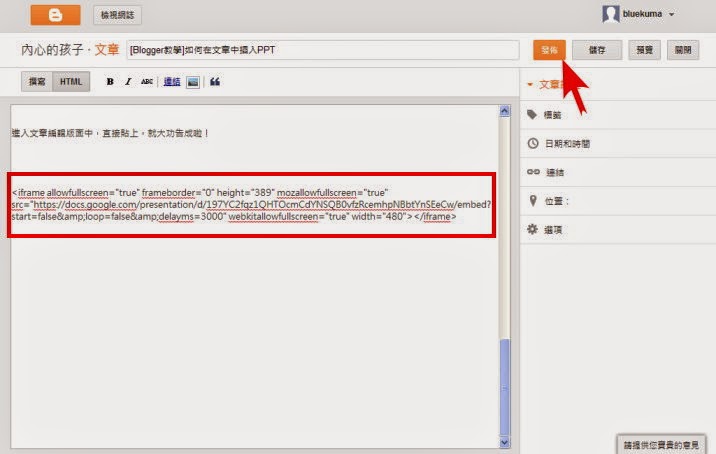Apply bold with the B icon
716x454 pixels.
[110, 82]
